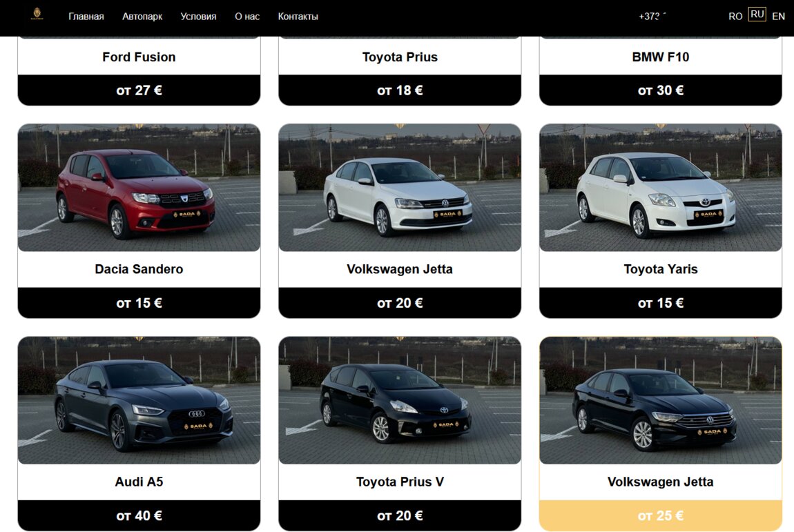Image resolution: width=794 pixels, height=532 pixels.
Task: Open the red Dacia Sandero photo
Action: point(139,187)
